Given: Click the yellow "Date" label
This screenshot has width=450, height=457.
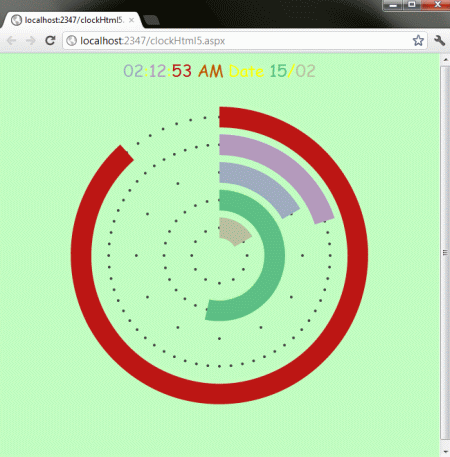Looking at the screenshot, I should coord(246,71).
